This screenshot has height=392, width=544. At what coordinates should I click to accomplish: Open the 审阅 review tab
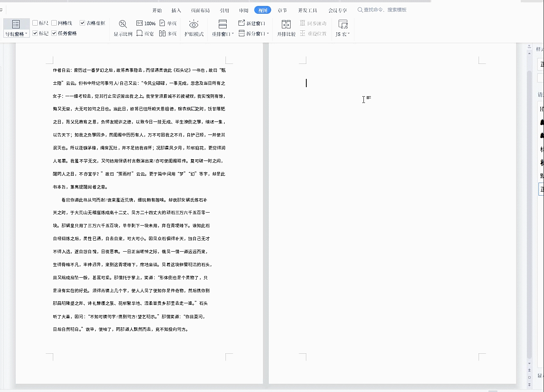tap(244, 10)
